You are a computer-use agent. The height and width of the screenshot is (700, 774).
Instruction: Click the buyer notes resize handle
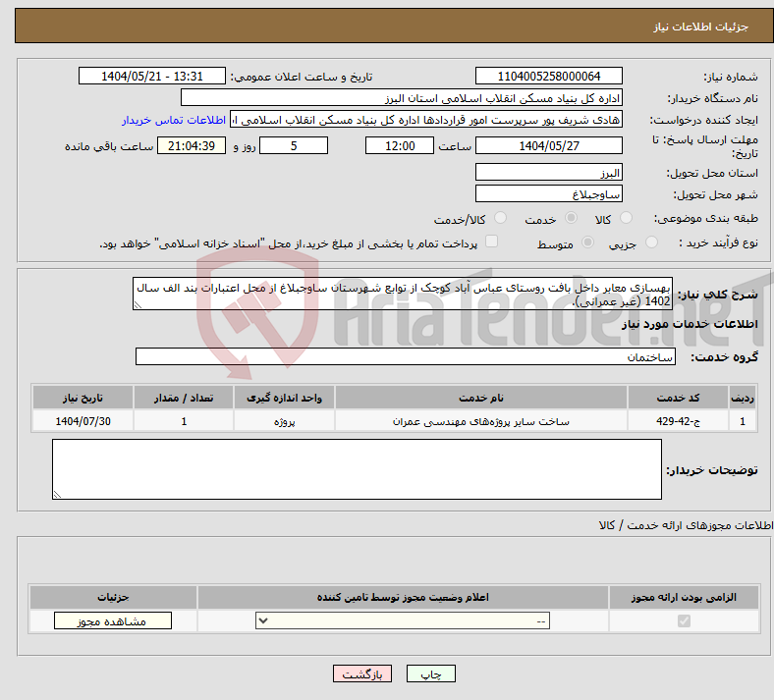pyautogui.click(x=57, y=494)
